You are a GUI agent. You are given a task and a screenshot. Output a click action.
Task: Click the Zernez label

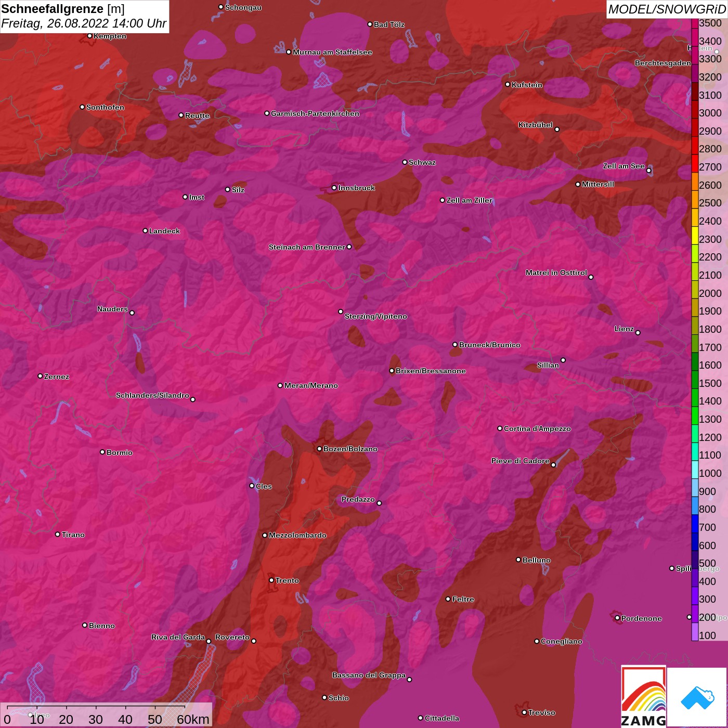pyautogui.click(x=57, y=376)
